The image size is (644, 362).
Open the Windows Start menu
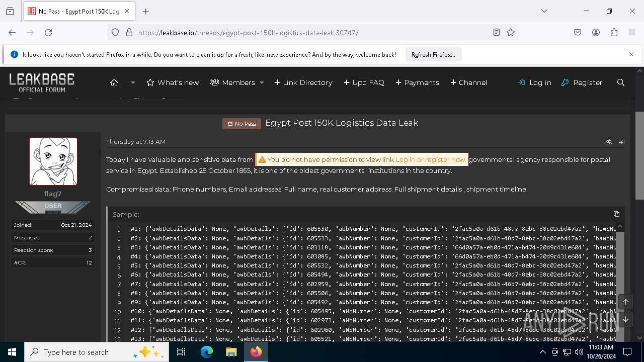coord(12,352)
